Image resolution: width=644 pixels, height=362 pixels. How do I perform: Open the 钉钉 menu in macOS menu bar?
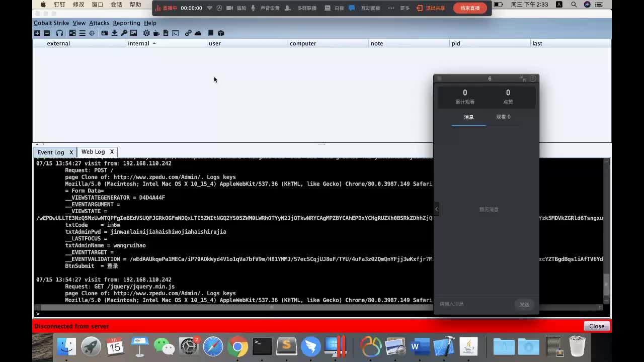pos(59,5)
